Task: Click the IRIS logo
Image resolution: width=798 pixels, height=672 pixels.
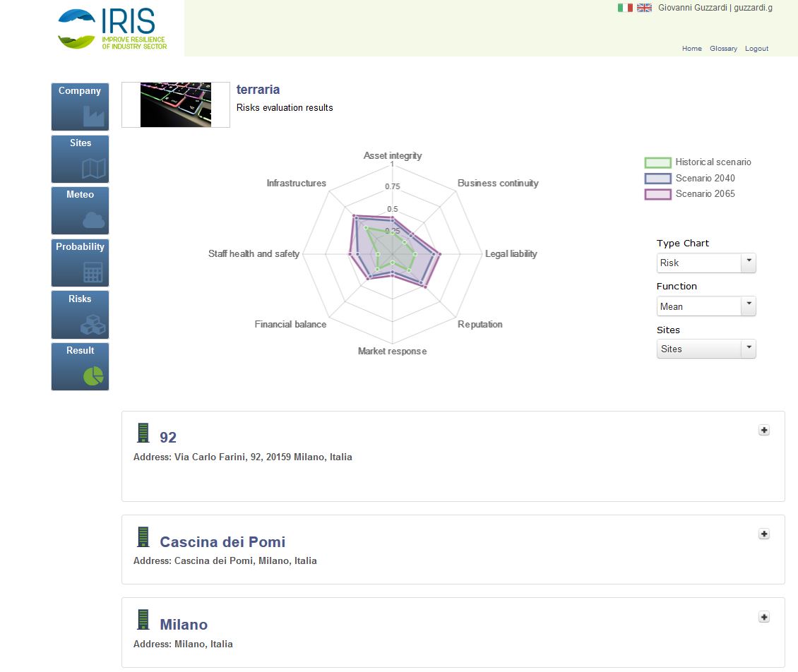Action: 112,28
